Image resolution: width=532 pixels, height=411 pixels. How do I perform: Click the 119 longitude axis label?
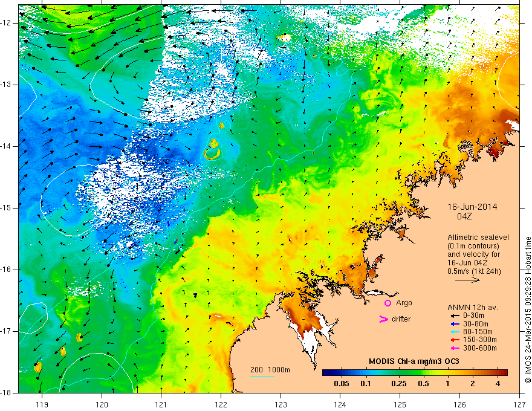pyautogui.click(x=42, y=405)
